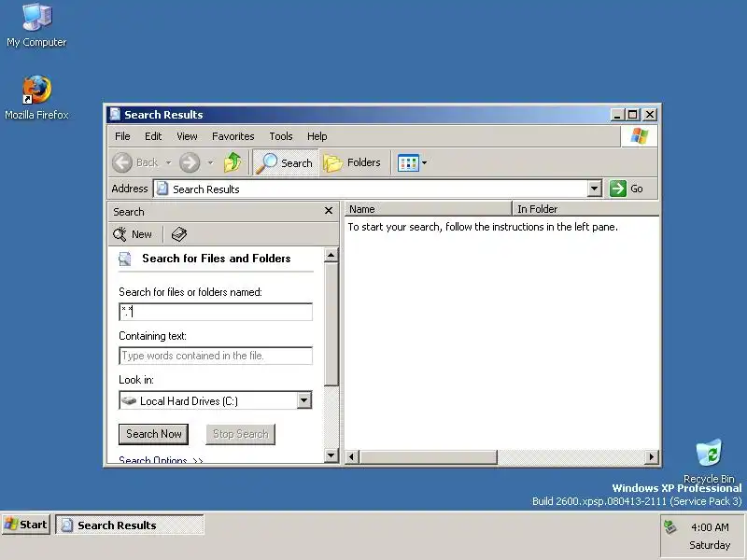
Task: Click the indexing service book icon
Action: point(179,234)
